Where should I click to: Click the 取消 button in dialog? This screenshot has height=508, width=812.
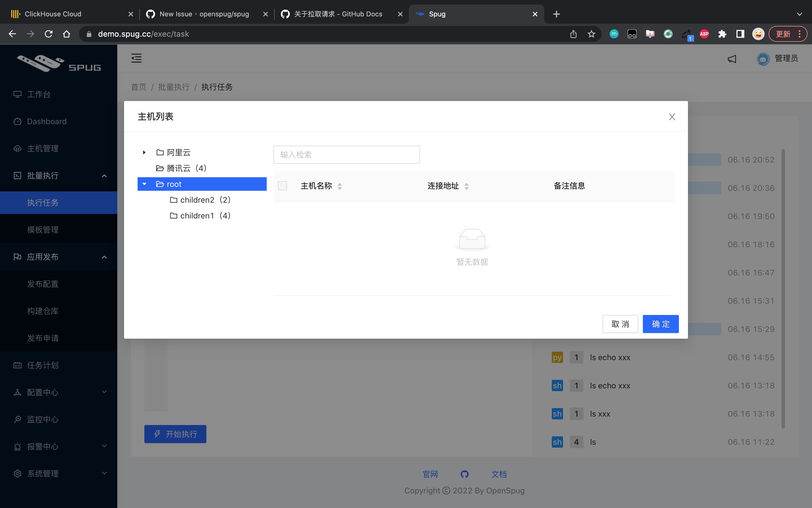[x=620, y=324]
